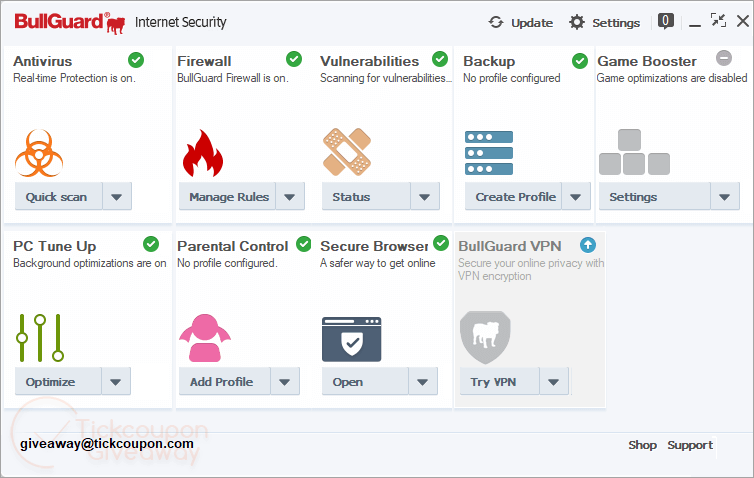Click the Game Booster blocks icon
This screenshot has width=754, height=478.
[634, 152]
